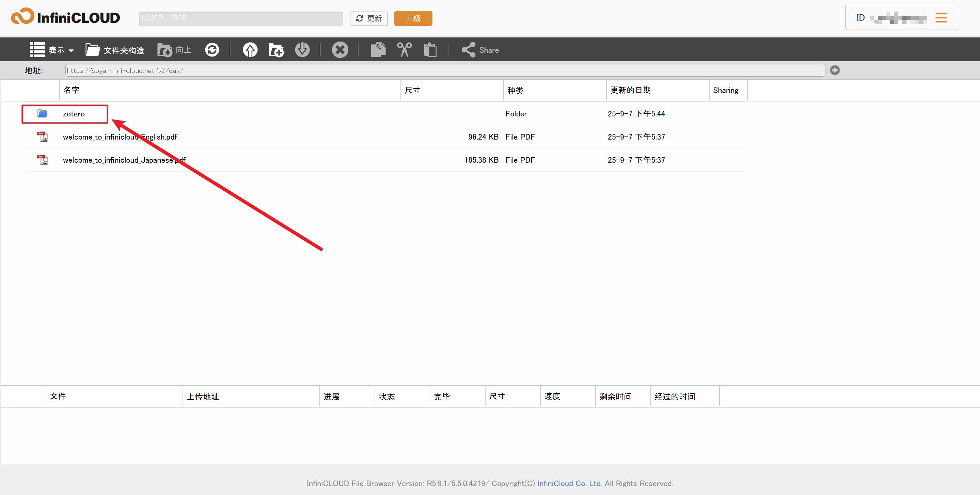The image size is (980, 495).
Task: Click the 更新 refresh button
Action: [x=369, y=18]
